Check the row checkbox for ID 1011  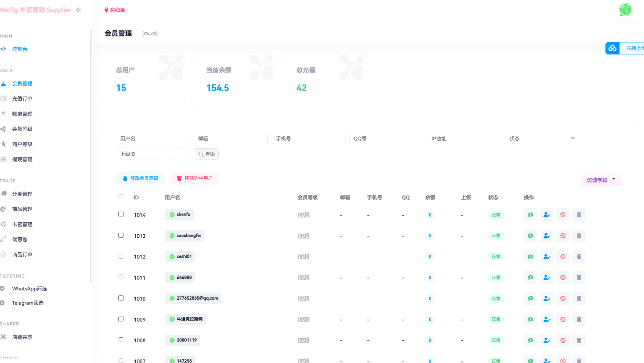(x=121, y=277)
